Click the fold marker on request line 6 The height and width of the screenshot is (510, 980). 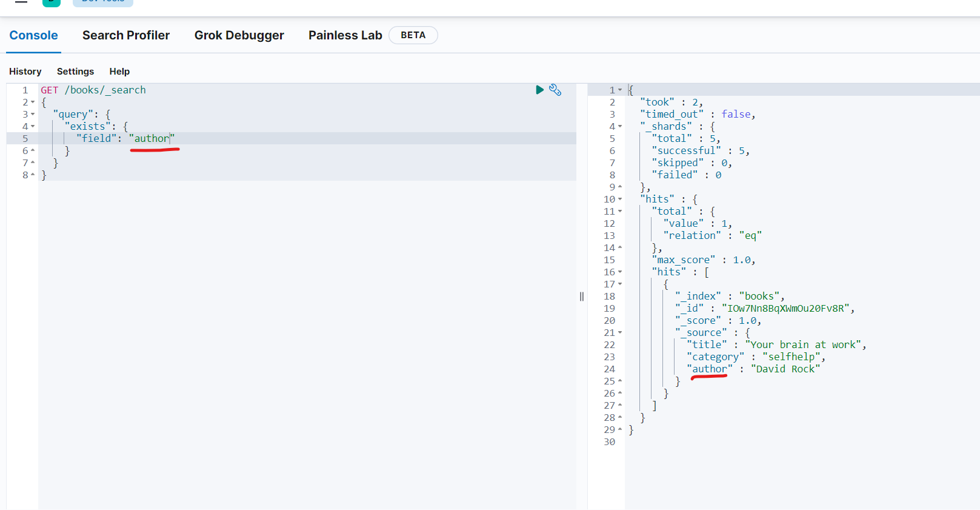tap(33, 150)
